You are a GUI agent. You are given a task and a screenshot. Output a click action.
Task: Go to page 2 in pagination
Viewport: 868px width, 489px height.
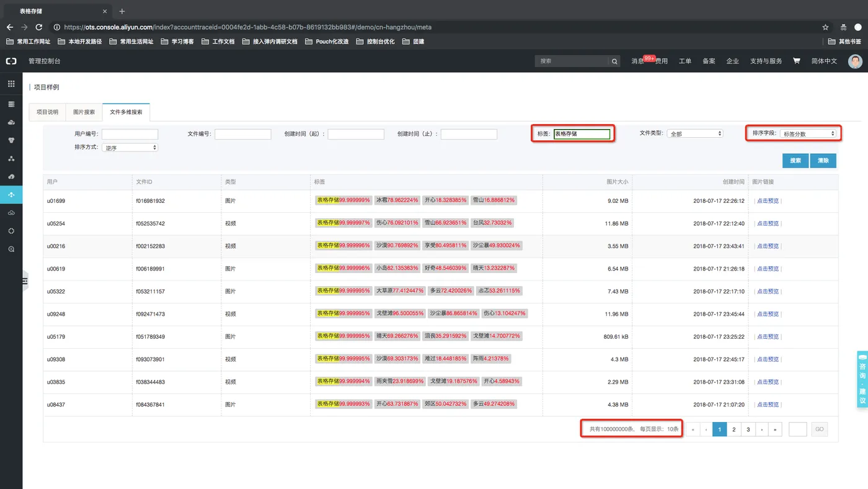coord(734,429)
